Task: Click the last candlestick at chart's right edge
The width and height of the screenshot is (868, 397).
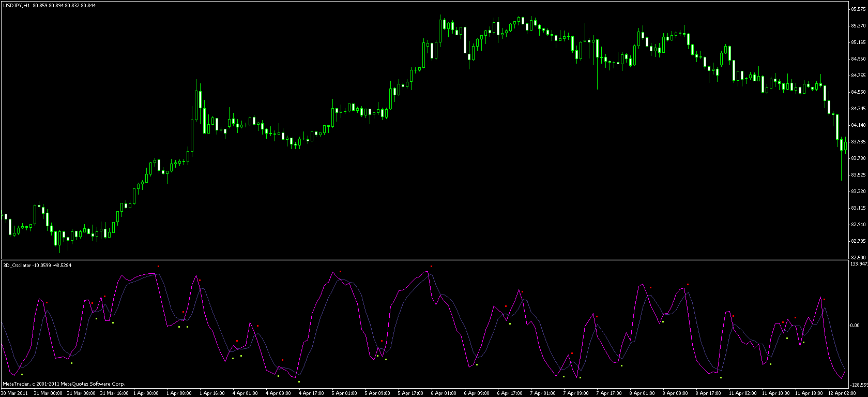Action: pyautogui.click(x=845, y=145)
